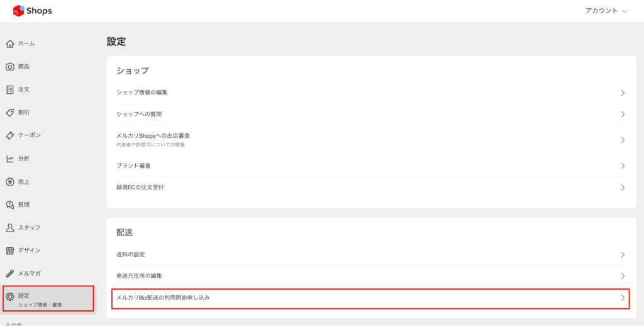The image size is (644, 326).
Task: Click the 分析 chart icon
Action: click(x=10, y=159)
